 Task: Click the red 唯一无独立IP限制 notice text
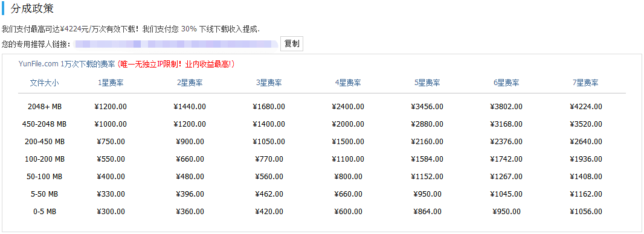[176, 64]
